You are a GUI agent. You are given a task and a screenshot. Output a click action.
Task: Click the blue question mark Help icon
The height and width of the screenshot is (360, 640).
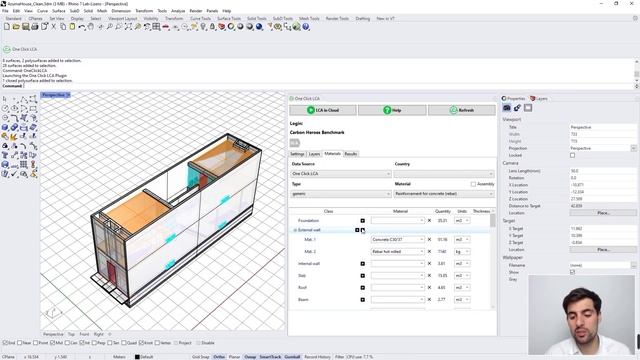306,27
